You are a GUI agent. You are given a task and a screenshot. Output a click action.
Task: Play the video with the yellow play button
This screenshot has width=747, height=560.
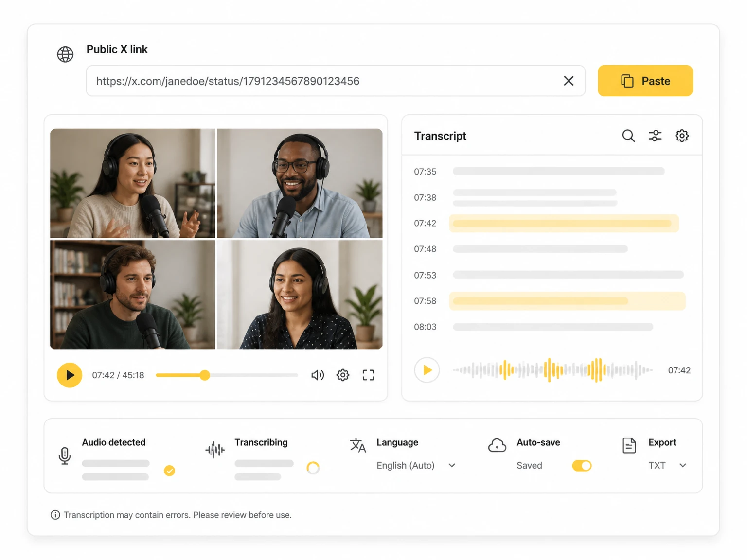pos(70,375)
